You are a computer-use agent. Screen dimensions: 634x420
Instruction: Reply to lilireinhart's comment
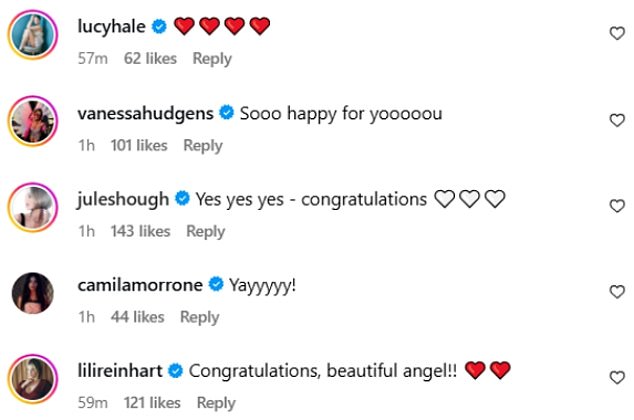[216, 403]
